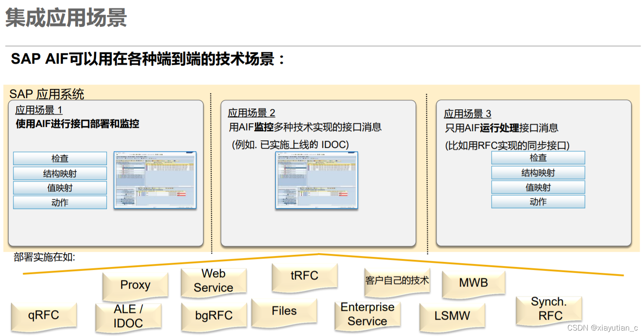Click the slide title 集成应用场景
Screen dimensions: 644x336
point(66,18)
